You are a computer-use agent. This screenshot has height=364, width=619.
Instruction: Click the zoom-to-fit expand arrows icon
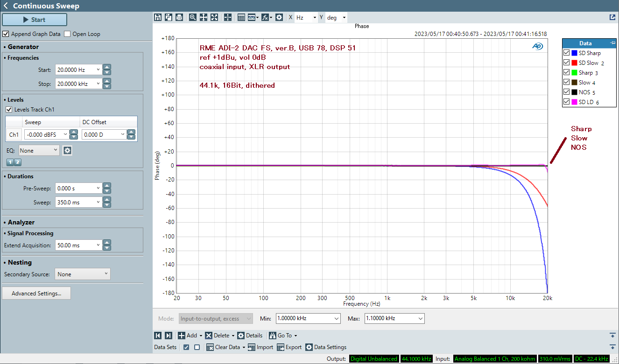pos(214,17)
